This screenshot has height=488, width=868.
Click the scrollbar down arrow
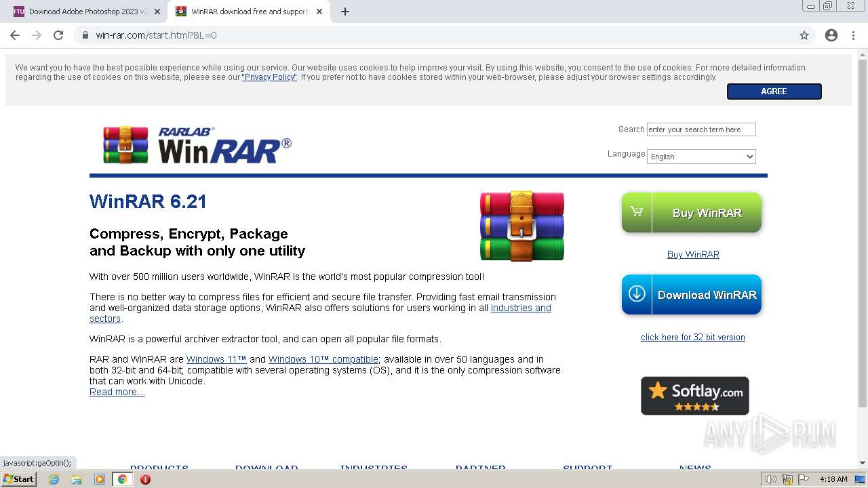click(863, 463)
